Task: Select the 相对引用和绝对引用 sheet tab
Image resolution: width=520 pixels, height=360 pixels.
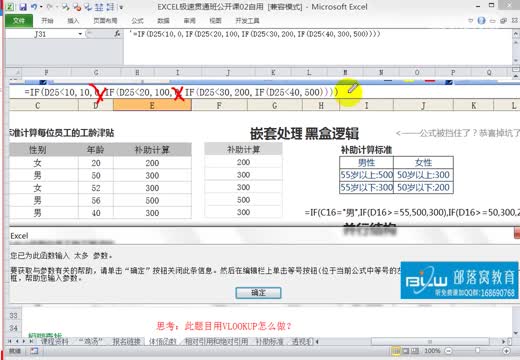Action: [x=216, y=341]
